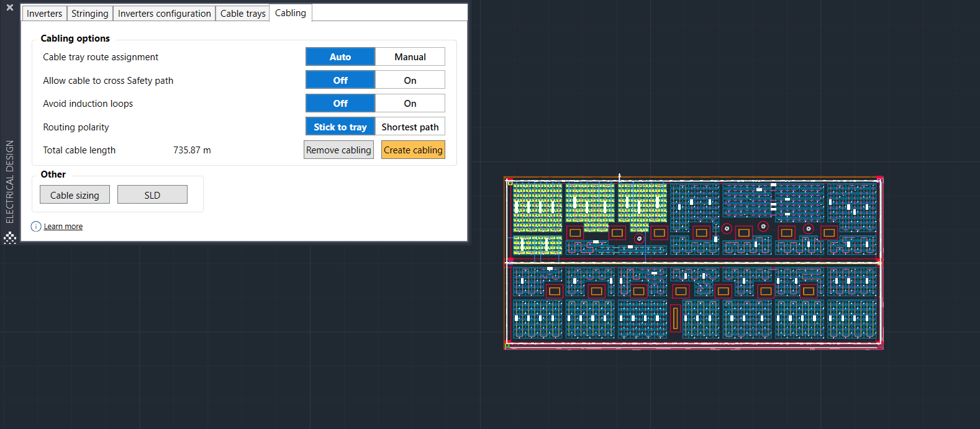Open the Inverters tab
Image resolution: width=980 pixels, height=429 pixels.
[44, 14]
